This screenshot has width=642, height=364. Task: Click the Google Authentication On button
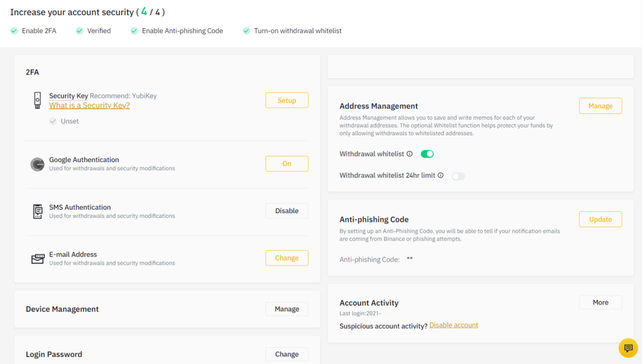click(287, 164)
